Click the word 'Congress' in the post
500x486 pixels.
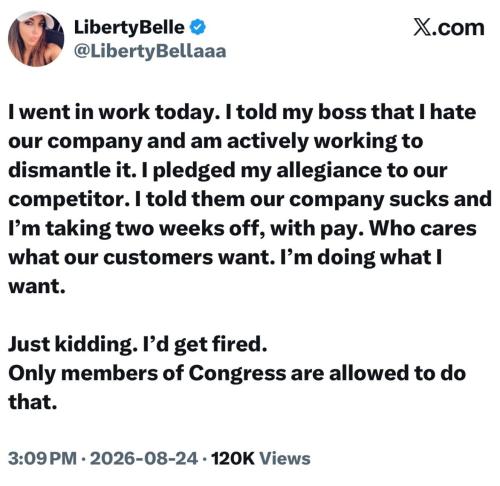click(237, 374)
